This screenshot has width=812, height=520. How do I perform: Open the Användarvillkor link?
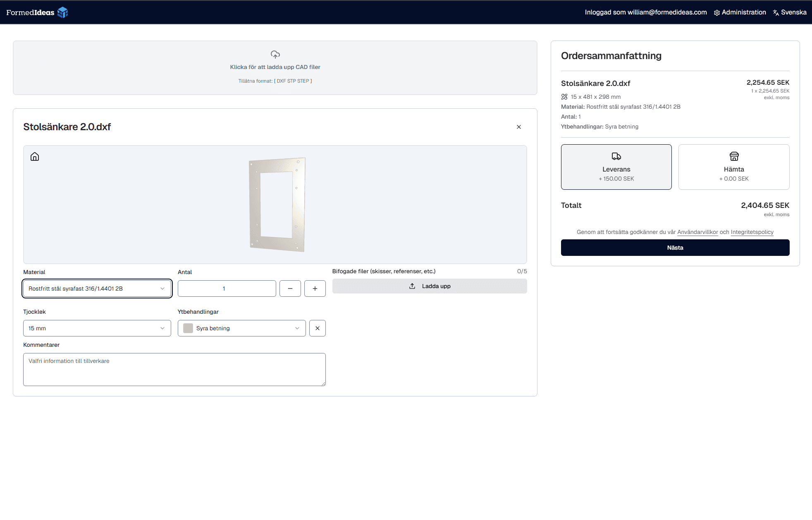coord(697,232)
